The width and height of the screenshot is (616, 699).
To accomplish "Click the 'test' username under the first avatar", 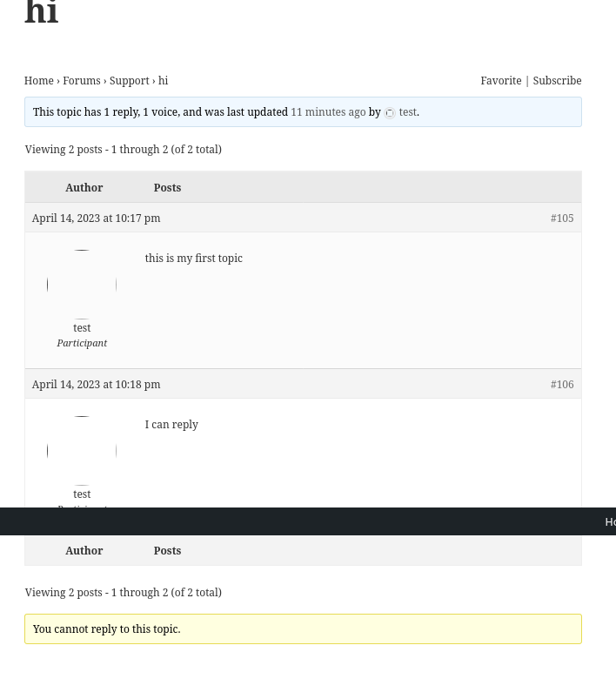I will pyautogui.click(x=82, y=327).
